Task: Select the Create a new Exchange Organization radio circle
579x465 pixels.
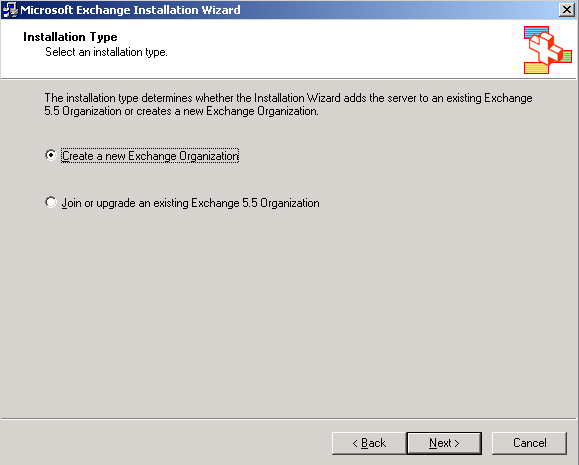Action: coord(51,155)
